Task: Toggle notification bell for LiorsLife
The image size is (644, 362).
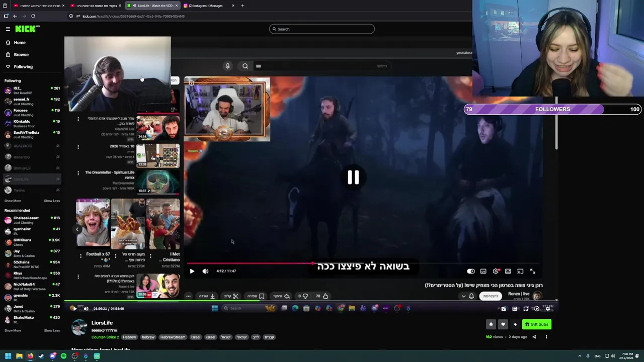Action: tap(491, 324)
